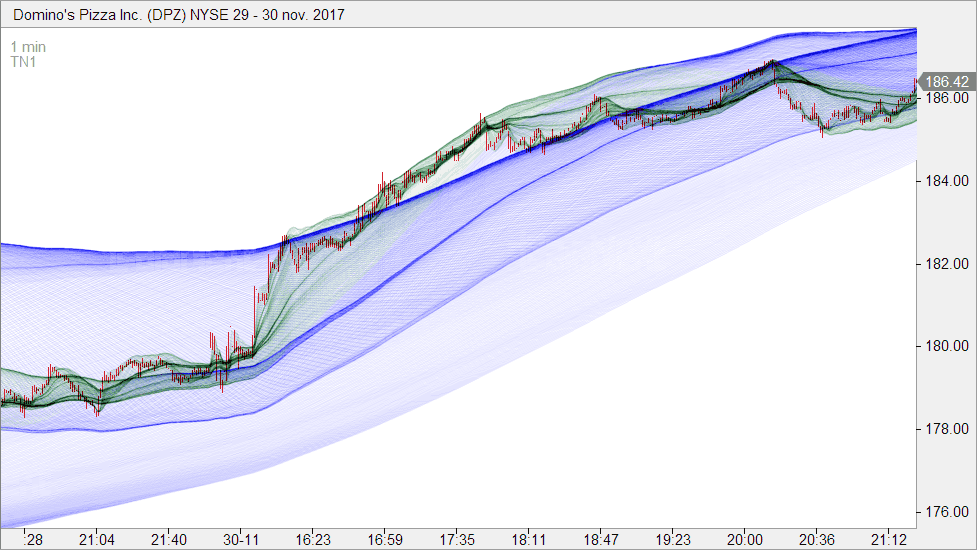Click the 186.00 price axis label
977x550 pixels.
pyautogui.click(x=946, y=99)
